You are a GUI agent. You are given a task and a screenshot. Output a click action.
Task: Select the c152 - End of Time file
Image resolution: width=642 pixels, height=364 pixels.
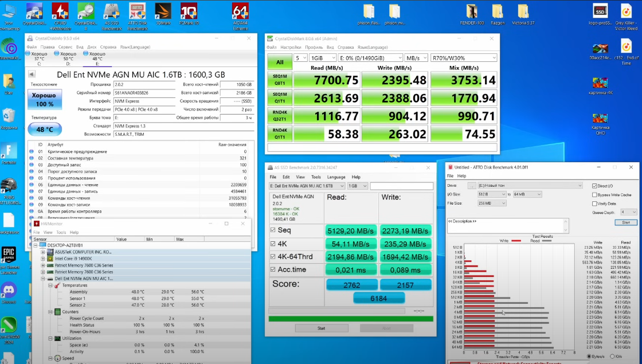point(626,52)
